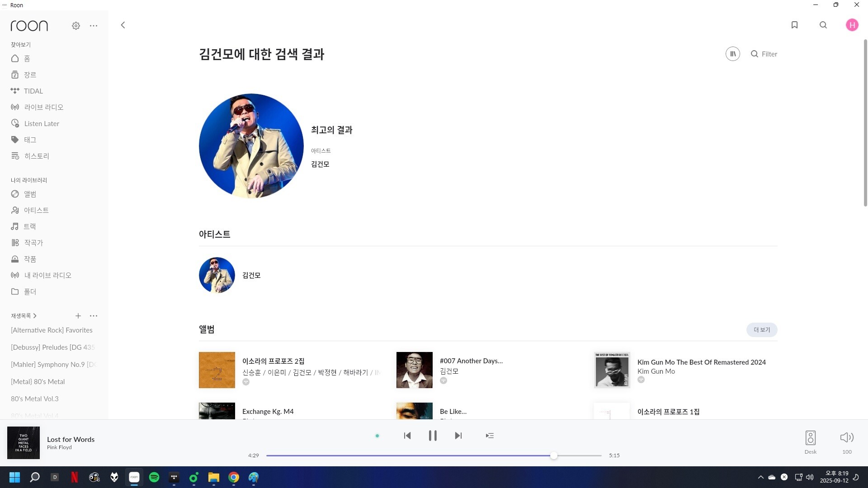Open the Desk audio zone selector

810,438
